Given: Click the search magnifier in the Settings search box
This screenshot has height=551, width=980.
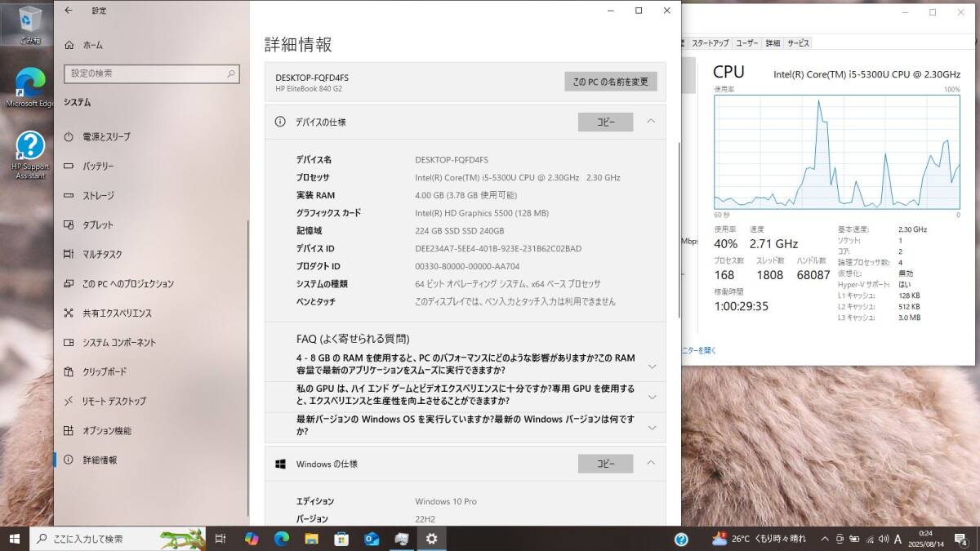Looking at the screenshot, I should [x=232, y=73].
